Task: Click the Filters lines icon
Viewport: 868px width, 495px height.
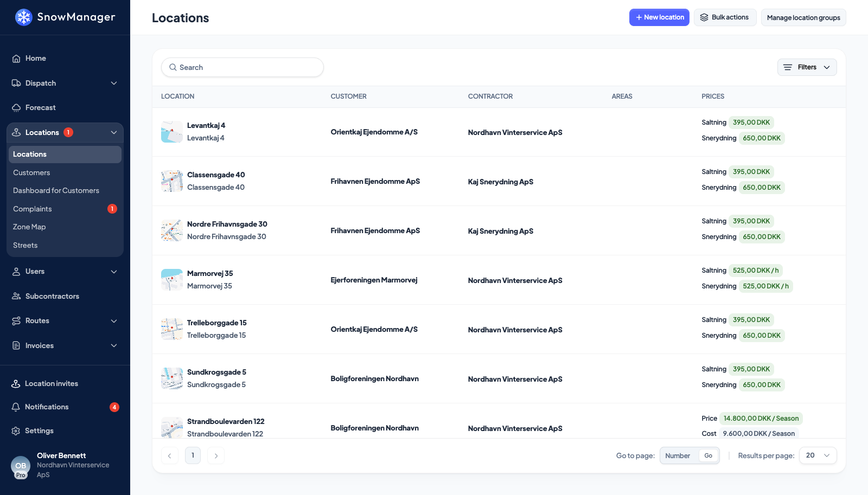Action: pos(788,67)
